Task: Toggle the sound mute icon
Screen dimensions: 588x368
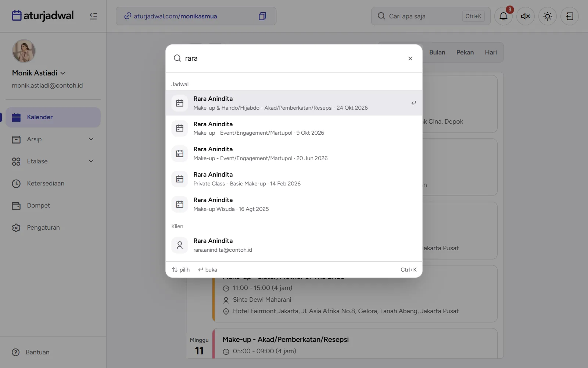Action: (526, 16)
